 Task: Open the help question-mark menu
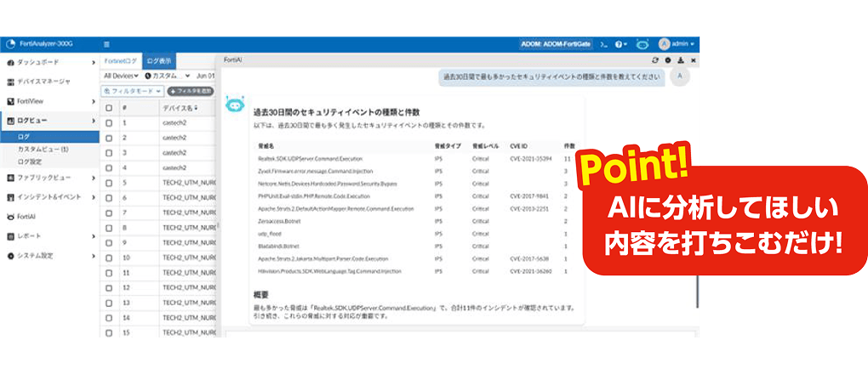[x=621, y=44]
